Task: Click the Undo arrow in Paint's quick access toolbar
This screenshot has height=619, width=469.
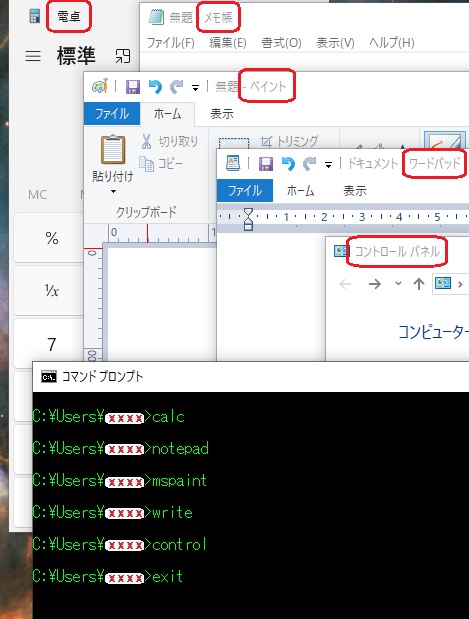Action: pyautogui.click(x=155, y=86)
